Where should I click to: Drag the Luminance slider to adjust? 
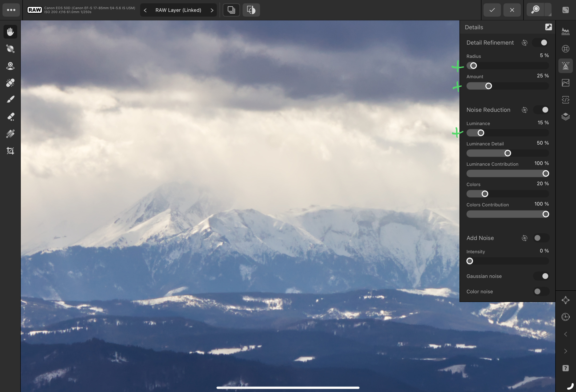[x=480, y=133]
